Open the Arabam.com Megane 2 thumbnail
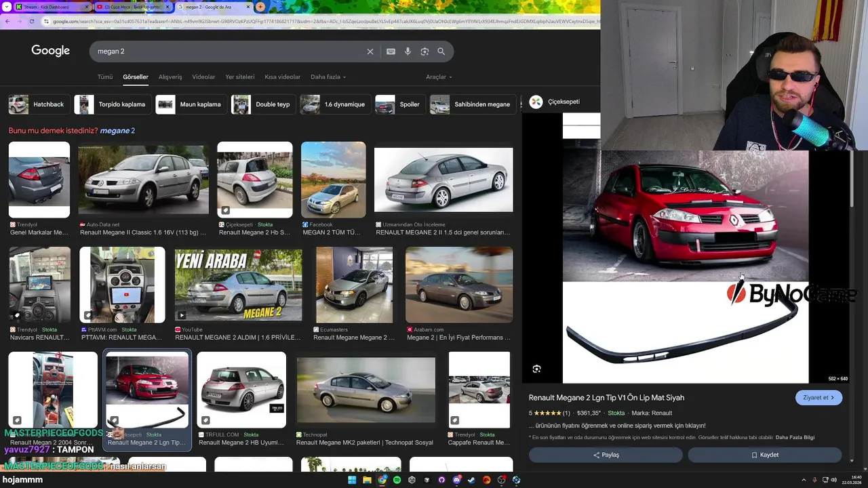 [459, 285]
